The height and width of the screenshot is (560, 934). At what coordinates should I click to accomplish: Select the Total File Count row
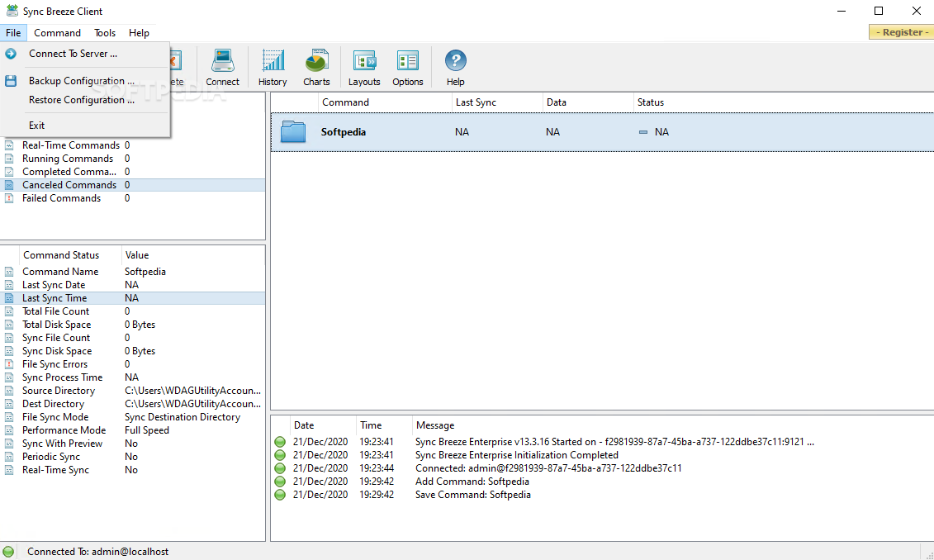133,311
